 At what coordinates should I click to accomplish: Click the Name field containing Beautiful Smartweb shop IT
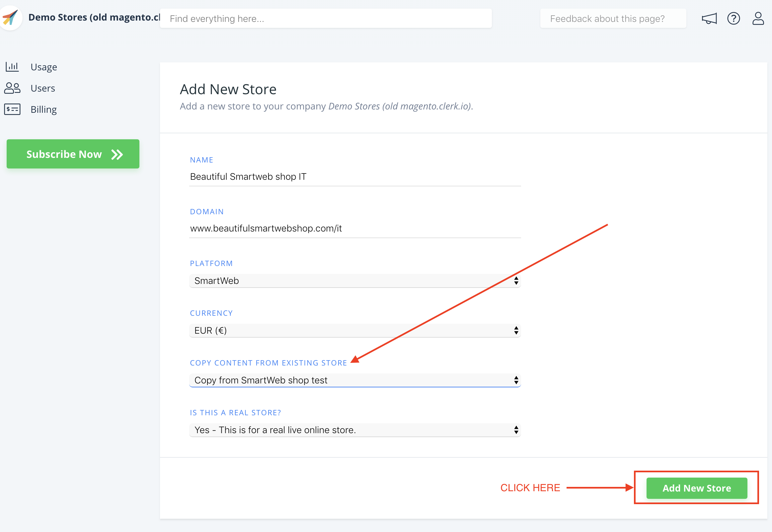(355, 177)
